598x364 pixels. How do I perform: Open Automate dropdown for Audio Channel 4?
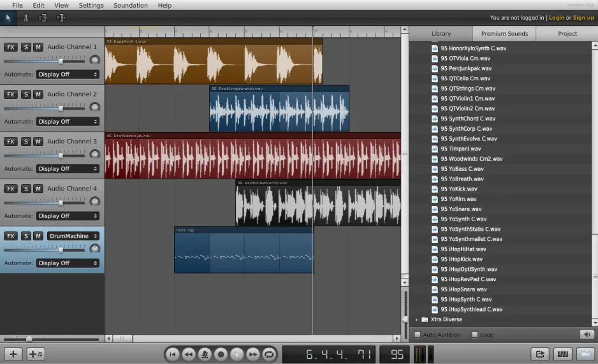pos(68,216)
